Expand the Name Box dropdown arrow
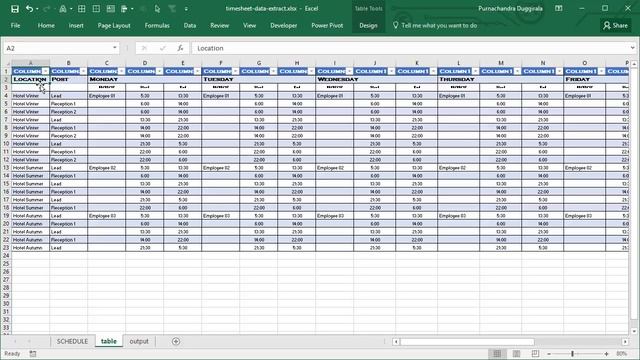Image resolution: width=640 pixels, height=360 pixels. pos(115,48)
